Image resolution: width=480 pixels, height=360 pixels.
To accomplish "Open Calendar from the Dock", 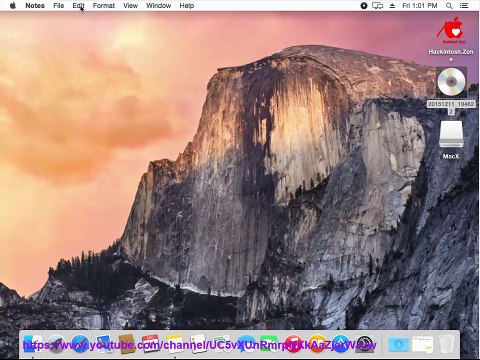I will coord(151,344).
